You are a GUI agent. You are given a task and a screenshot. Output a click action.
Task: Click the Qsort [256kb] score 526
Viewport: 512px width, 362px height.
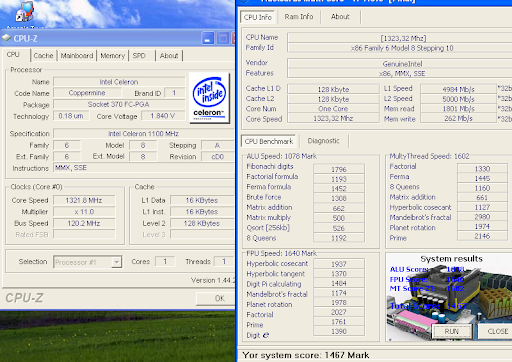click(339, 228)
